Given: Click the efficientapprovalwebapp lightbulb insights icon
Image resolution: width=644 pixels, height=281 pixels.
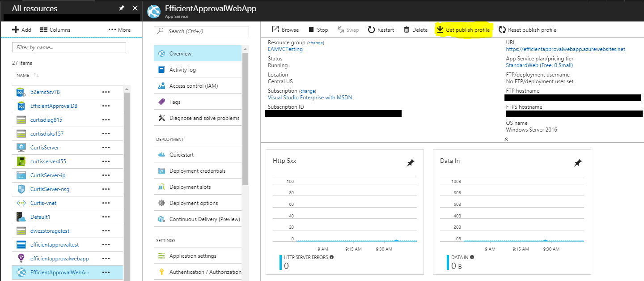Looking at the screenshot, I should (21, 259).
